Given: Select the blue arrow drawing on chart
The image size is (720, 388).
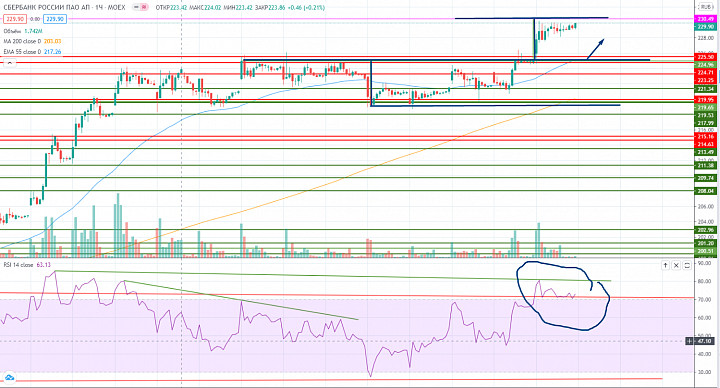Looking at the screenshot, I should pyautogui.click(x=596, y=49).
